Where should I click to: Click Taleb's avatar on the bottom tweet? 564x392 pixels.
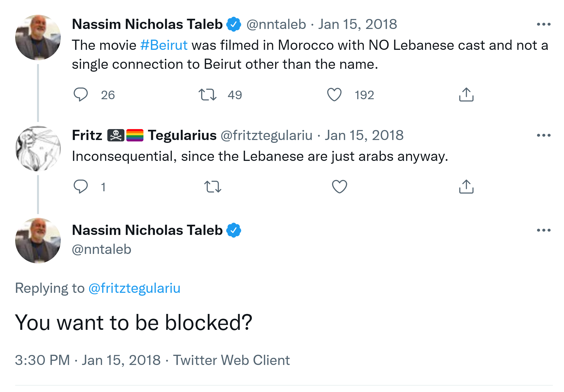38,241
